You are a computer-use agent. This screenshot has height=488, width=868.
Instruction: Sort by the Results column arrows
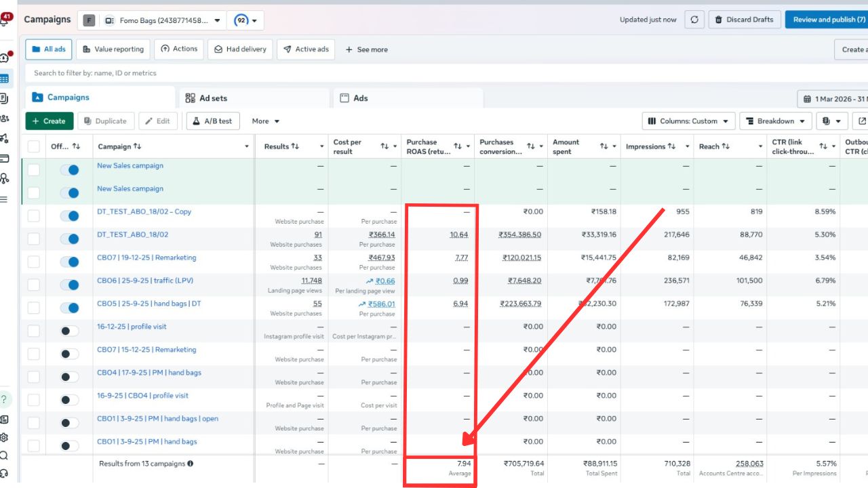coord(296,146)
